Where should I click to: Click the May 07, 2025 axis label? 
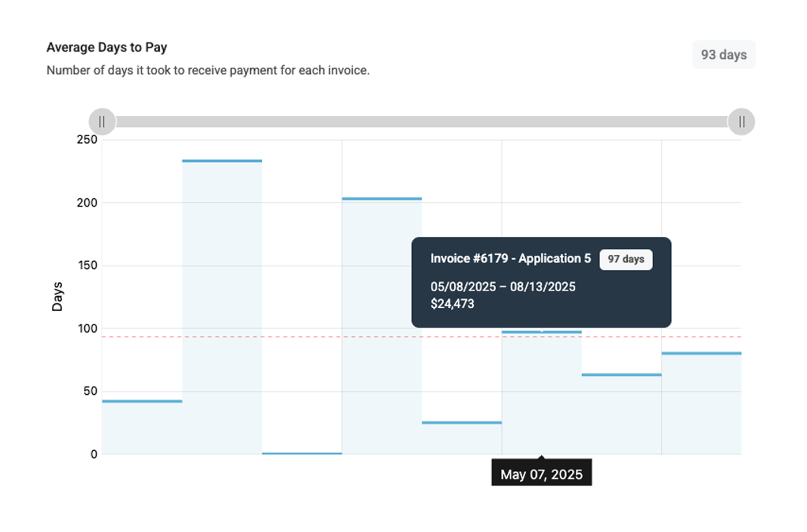click(541, 474)
